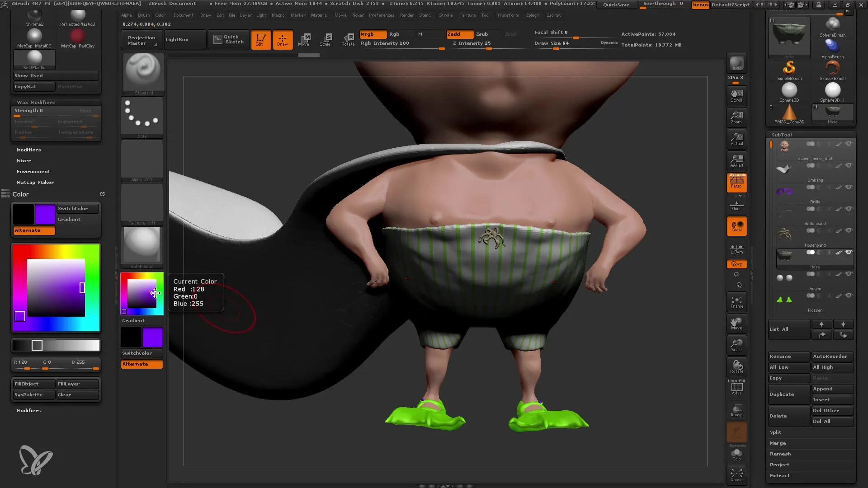Select the Move tool in toolbar
868x488 pixels.
(304, 39)
